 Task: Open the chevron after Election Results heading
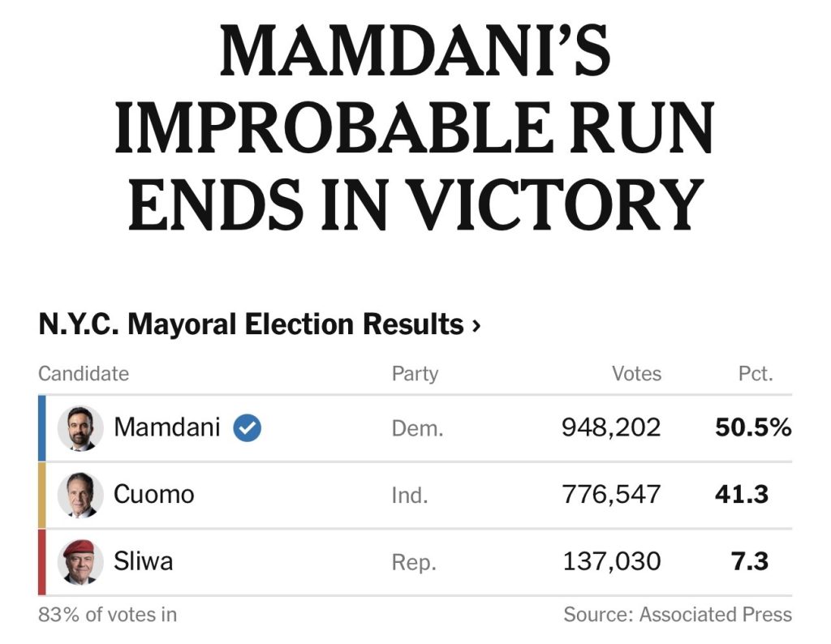[x=476, y=326]
